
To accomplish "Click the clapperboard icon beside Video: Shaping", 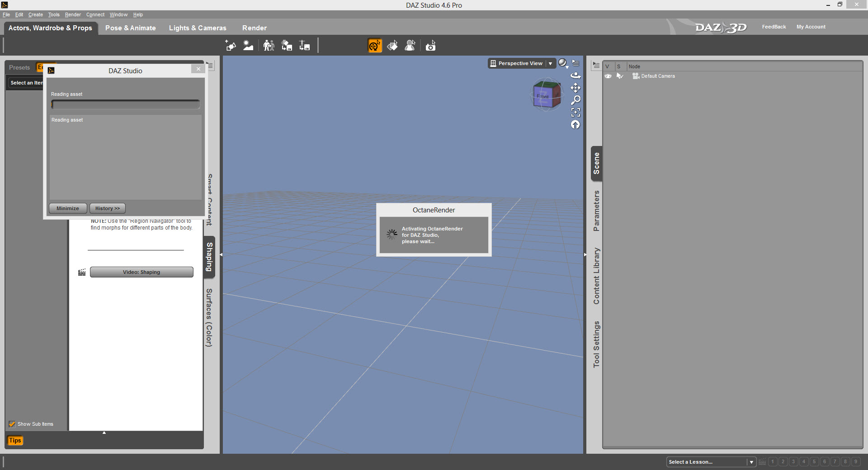I will pyautogui.click(x=82, y=272).
